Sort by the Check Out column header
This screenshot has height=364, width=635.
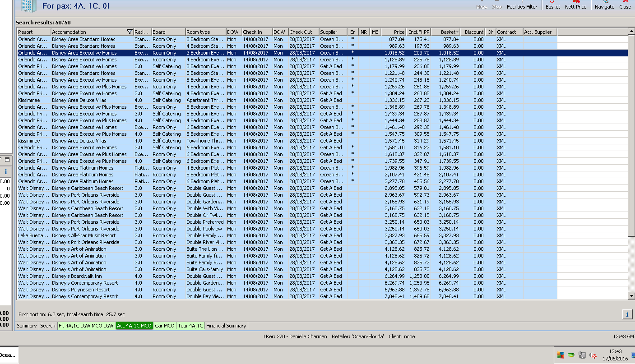pos(303,32)
